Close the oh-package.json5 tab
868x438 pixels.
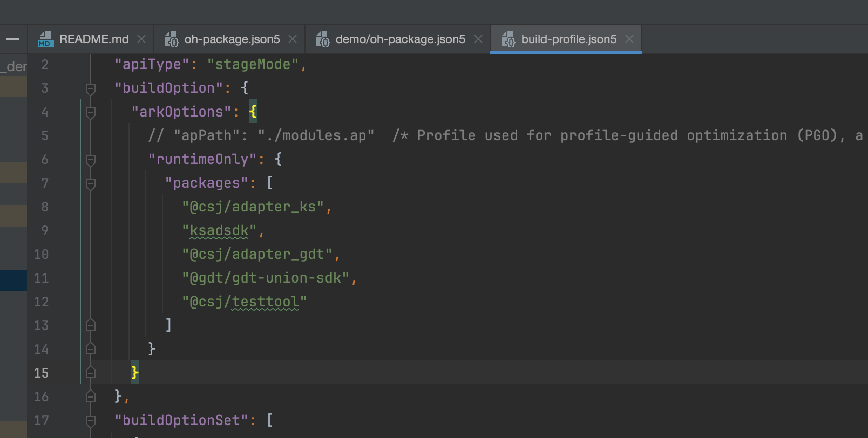[x=293, y=39]
